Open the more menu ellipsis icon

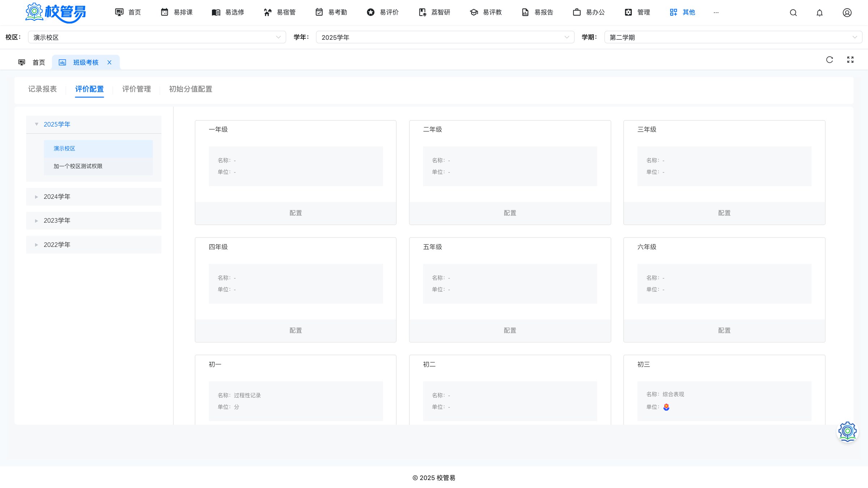click(x=716, y=13)
